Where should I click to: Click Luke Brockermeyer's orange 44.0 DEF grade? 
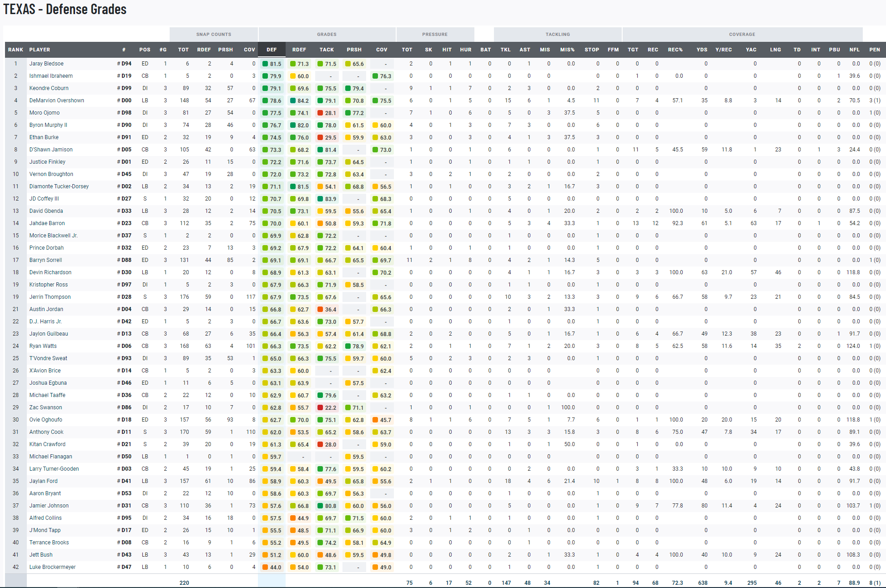[x=272, y=567]
